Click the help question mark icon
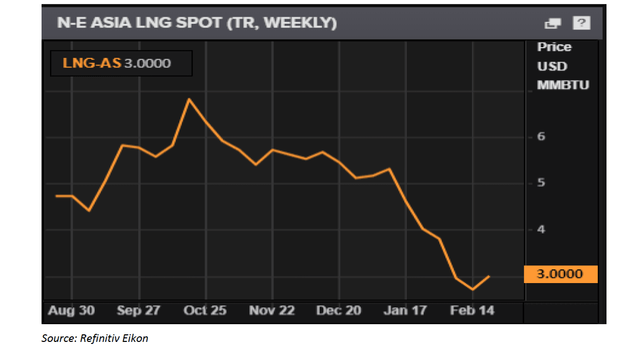Screen dimensions: 644x347 tap(581, 23)
